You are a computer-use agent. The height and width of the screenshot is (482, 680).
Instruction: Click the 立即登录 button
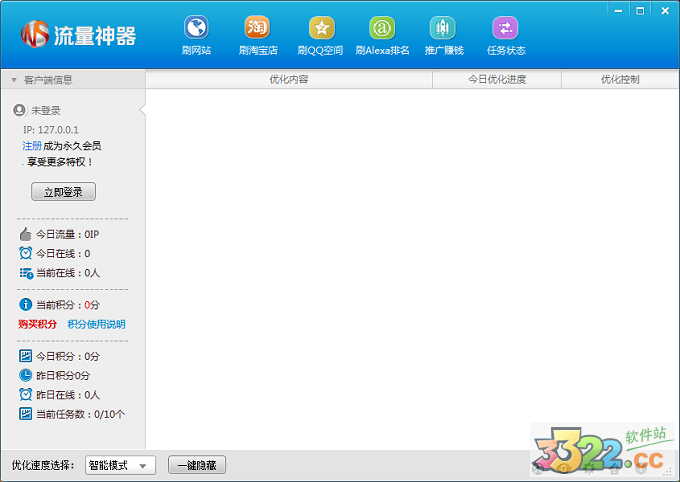click(63, 192)
